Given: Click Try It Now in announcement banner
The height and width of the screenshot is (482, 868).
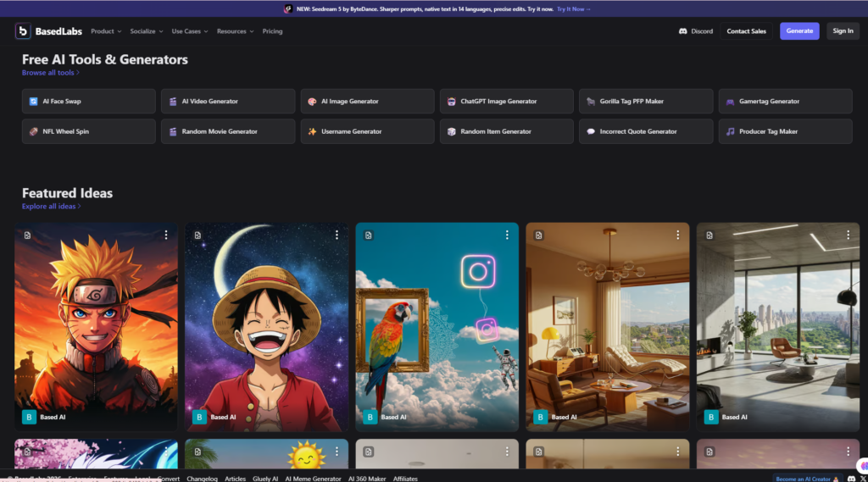Looking at the screenshot, I should pos(574,8).
